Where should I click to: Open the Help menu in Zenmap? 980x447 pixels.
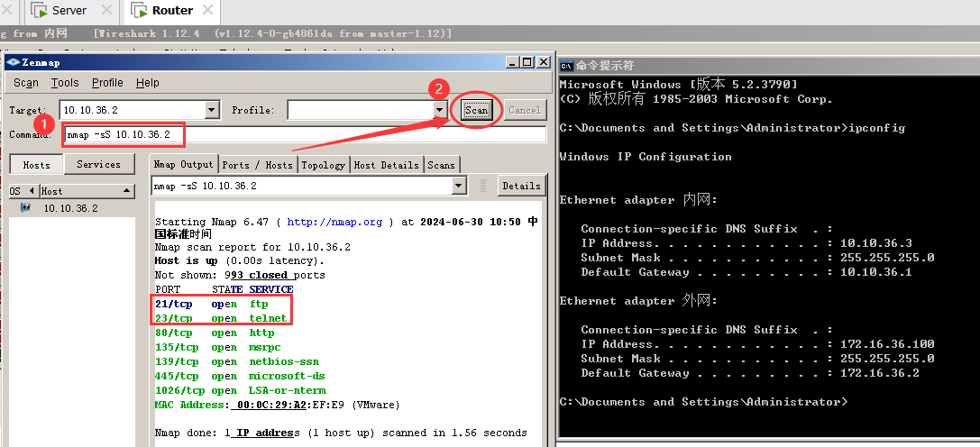pos(148,83)
